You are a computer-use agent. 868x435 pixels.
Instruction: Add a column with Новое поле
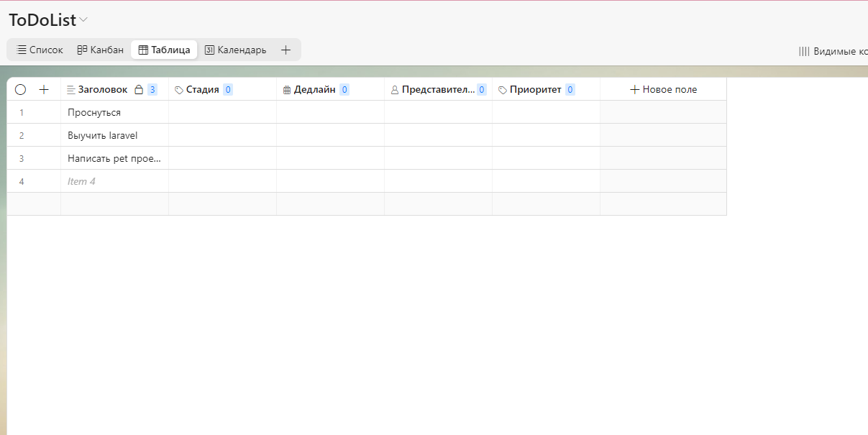click(663, 89)
